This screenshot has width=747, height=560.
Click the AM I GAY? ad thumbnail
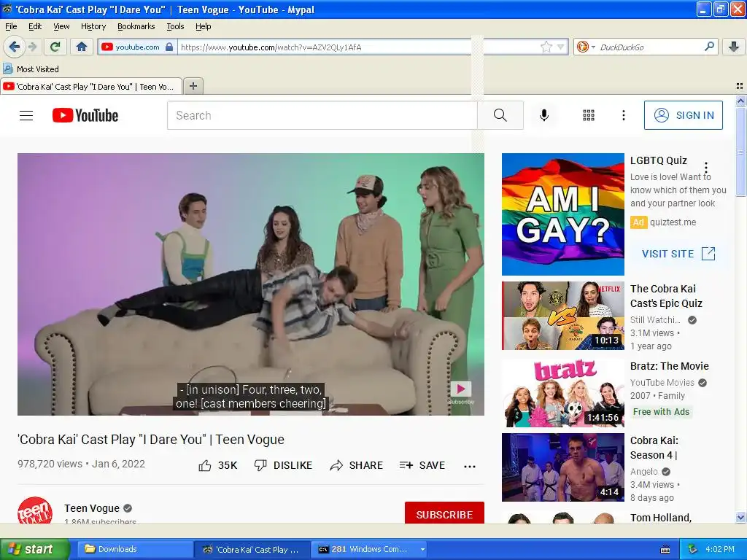[x=562, y=214]
